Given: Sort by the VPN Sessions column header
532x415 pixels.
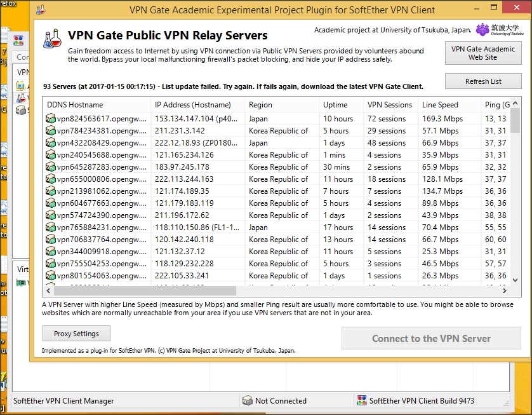Looking at the screenshot, I should tap(389, 105).
